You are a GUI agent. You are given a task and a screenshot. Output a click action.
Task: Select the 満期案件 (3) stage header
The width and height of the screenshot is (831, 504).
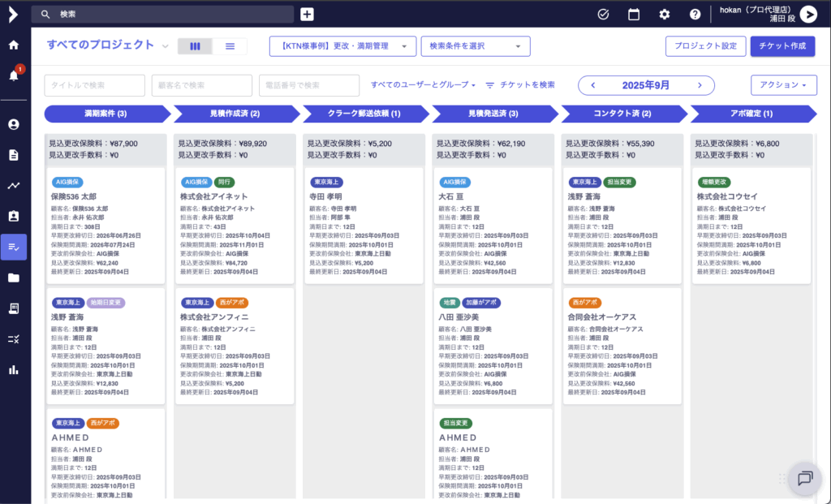(105, 114)
